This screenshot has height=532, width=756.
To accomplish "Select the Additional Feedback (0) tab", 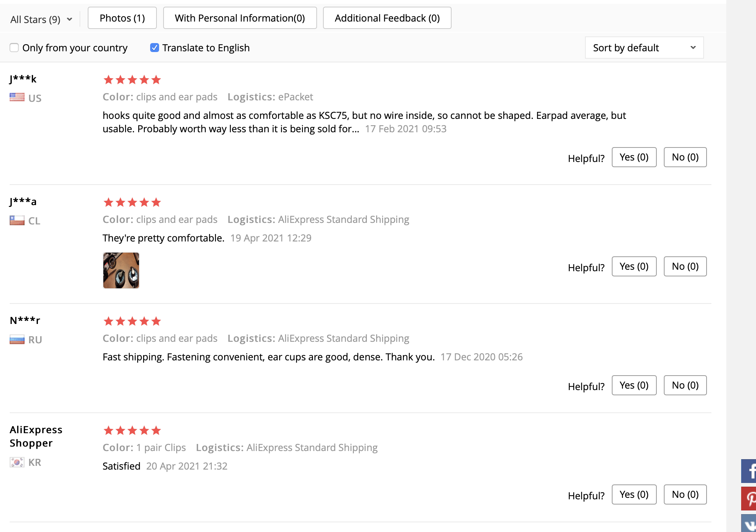I will pos(387,18).
